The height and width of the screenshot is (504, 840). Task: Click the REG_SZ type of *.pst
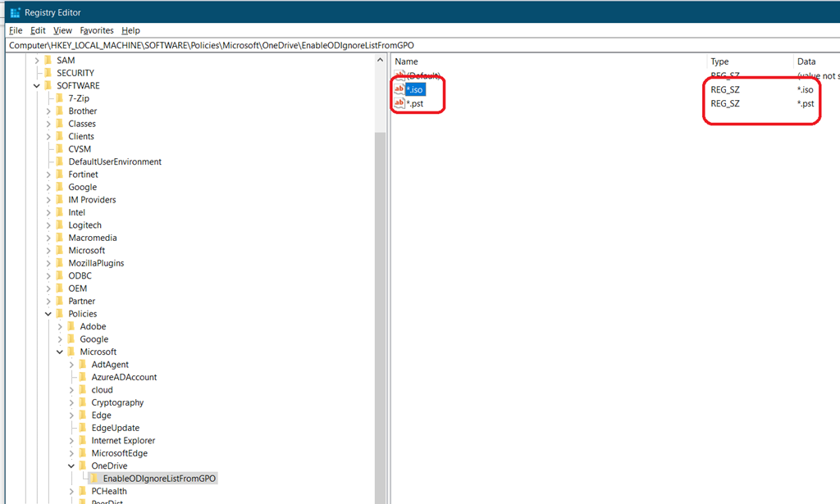[725, 104]
